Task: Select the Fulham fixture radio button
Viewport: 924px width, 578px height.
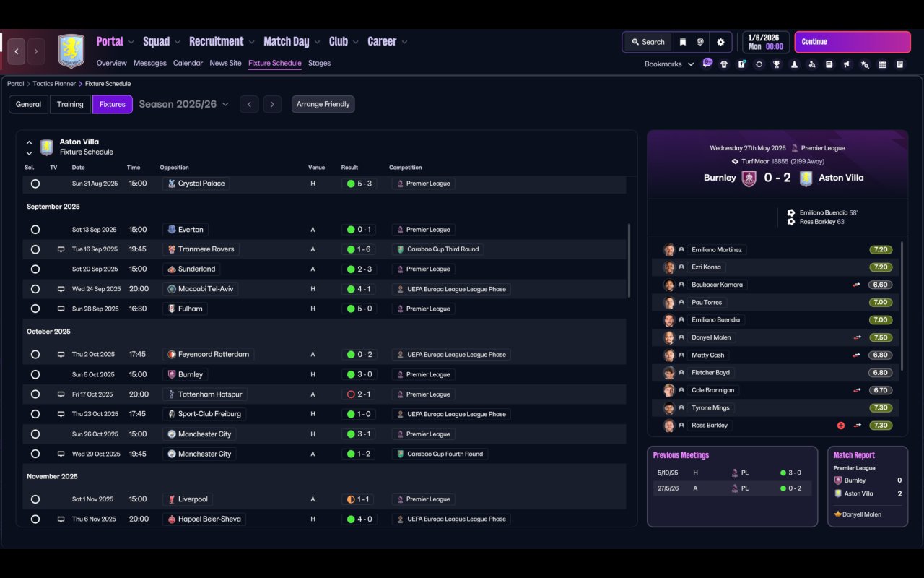Action: (x=35, y=309)
